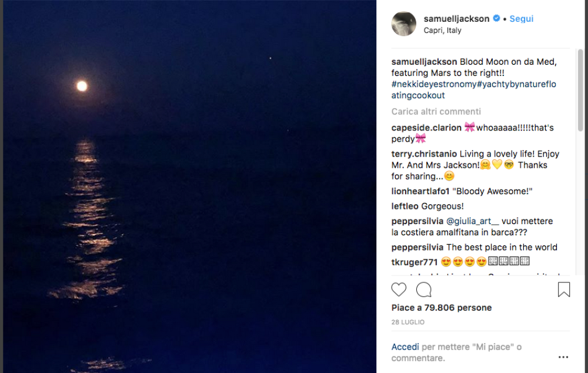This screenshot has width=588, height=373.
Task: Open capeside.clarion commenter profile
Action: (426, 128)
